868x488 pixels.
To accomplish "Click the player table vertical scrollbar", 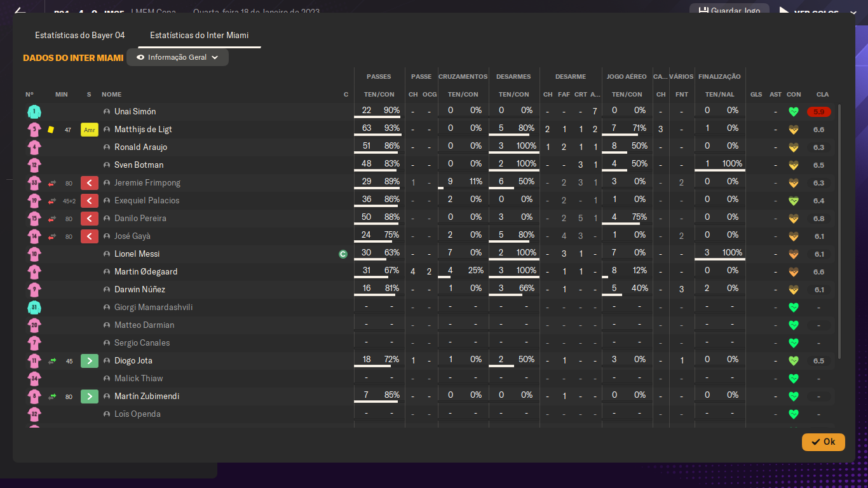I will (x=840, y=232).
